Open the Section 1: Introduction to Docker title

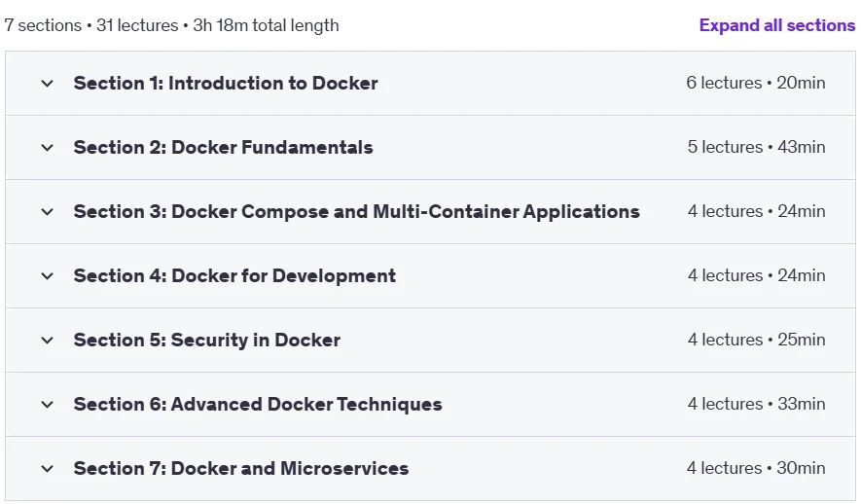pos(226,83)
